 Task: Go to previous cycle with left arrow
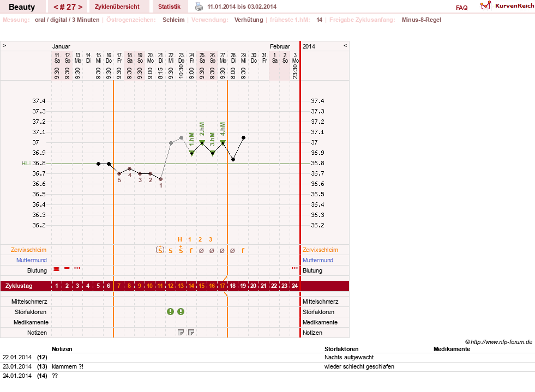56,7
